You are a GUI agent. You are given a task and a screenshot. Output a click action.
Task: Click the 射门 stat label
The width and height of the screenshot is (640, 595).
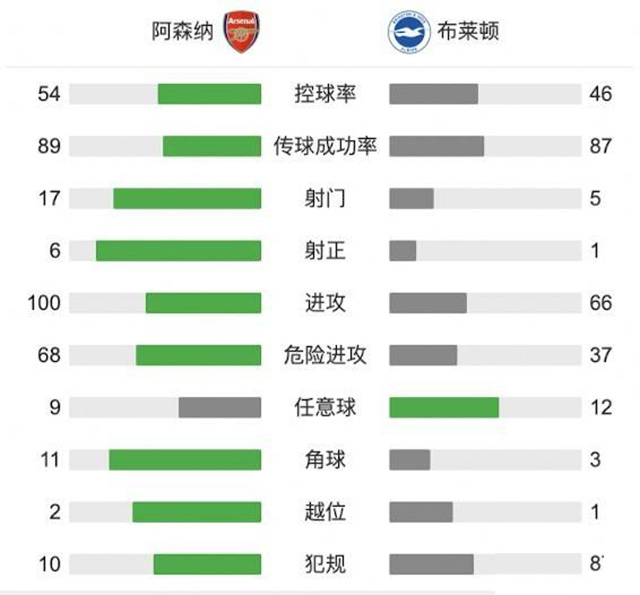tap(325, 198)
